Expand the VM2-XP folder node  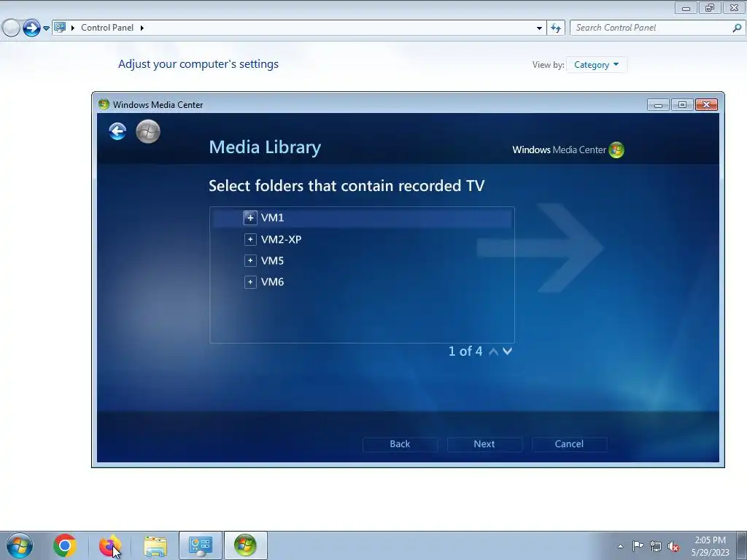250,239
